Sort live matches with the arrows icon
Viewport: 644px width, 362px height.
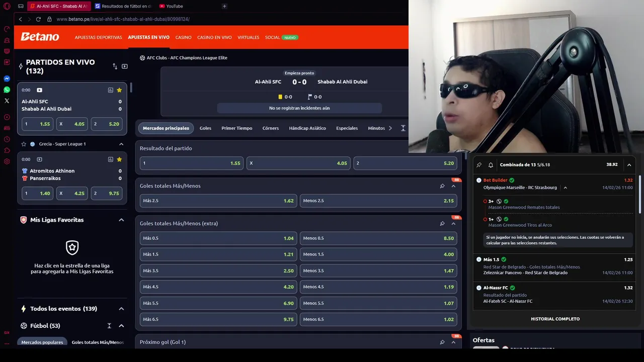click(115, 66)
